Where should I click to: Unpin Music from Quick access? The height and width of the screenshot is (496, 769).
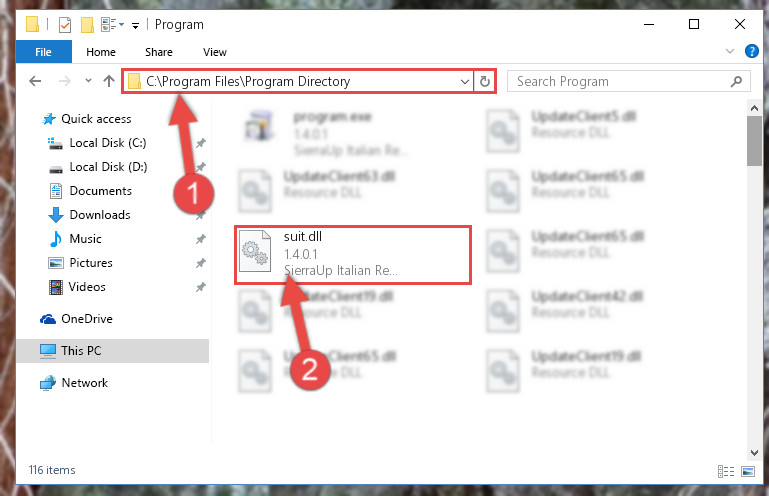(x=201, y=239)
